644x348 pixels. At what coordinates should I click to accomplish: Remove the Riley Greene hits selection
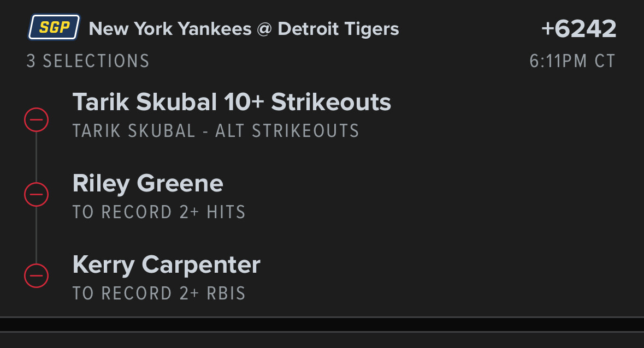coord(37,194)
